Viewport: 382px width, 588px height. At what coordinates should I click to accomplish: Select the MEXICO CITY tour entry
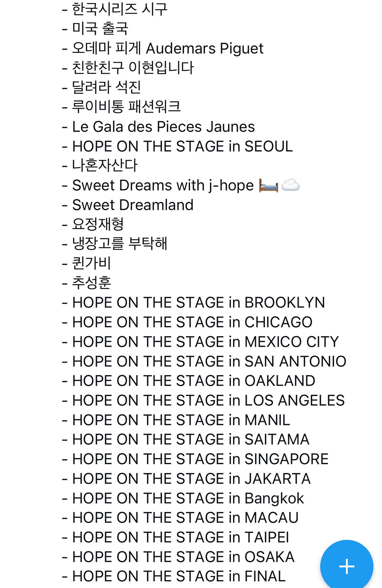[x=205, y=342]
